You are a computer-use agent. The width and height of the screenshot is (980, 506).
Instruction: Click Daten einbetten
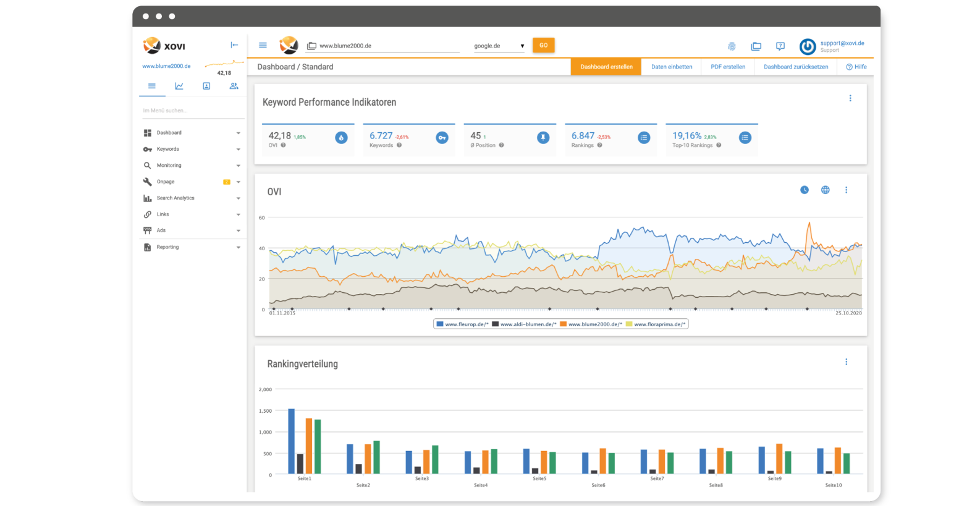[672, 67]
